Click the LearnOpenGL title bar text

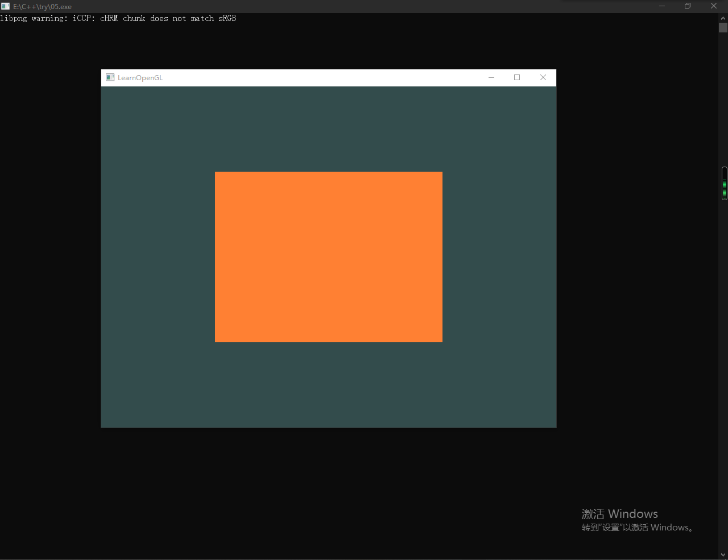coord(140,78)
